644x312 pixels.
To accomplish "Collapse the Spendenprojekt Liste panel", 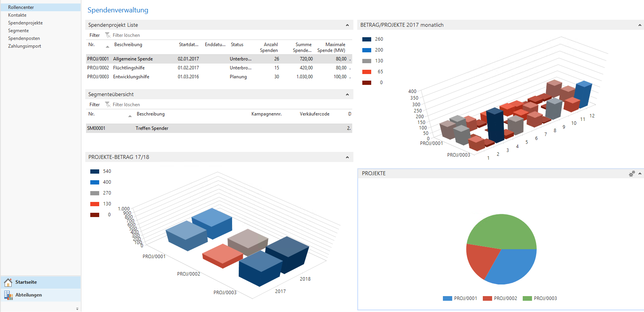I will (347, 25).
